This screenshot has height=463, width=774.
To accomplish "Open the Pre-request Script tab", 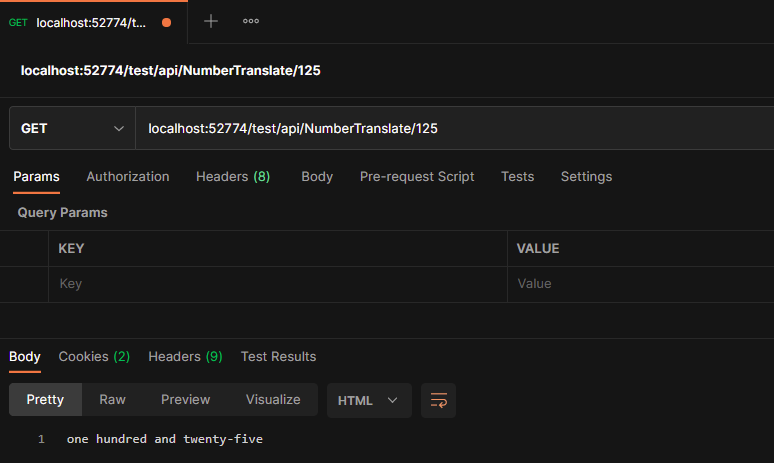I will coord(417,176).
